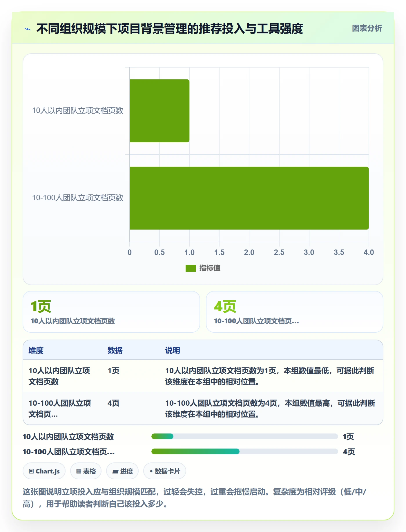Click progress bar for 10-100人团队立项文档页

[x=244, y=451]
